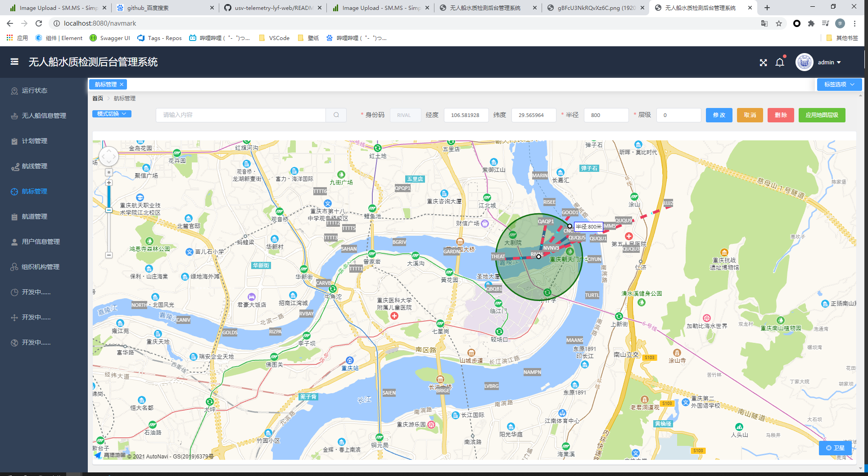Open Chrome extensions puzzle icon
This screenshot has width=868, height=476.
pyautogui.click(x=811, y=23)
